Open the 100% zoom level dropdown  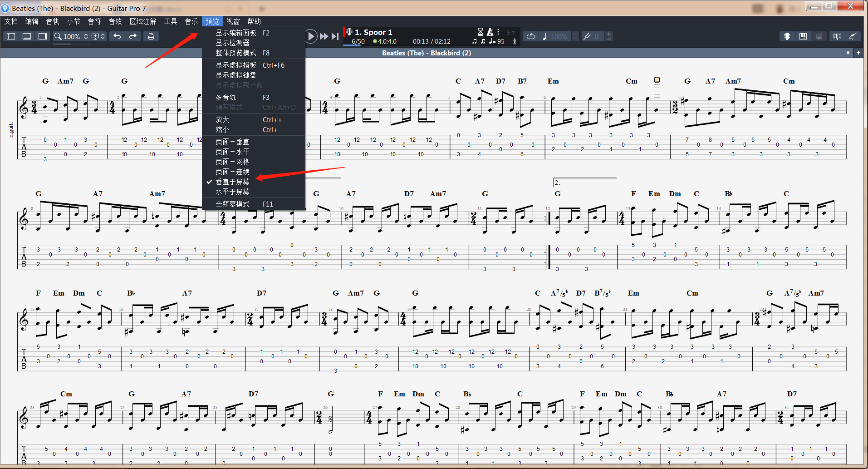[x=71, y=36]
